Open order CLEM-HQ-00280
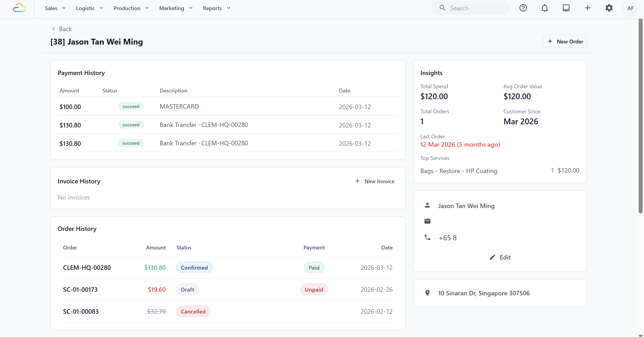 pos(87,267)
